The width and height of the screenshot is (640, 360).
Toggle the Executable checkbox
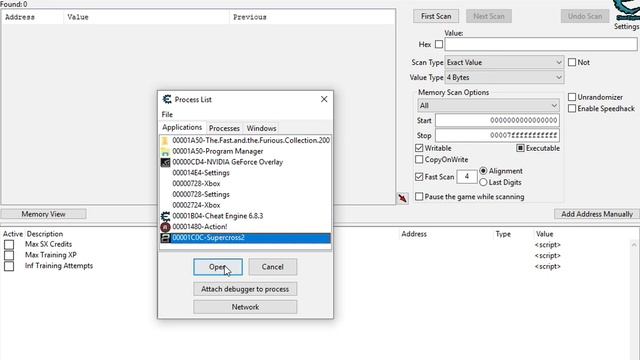click(x=520, y=148)
